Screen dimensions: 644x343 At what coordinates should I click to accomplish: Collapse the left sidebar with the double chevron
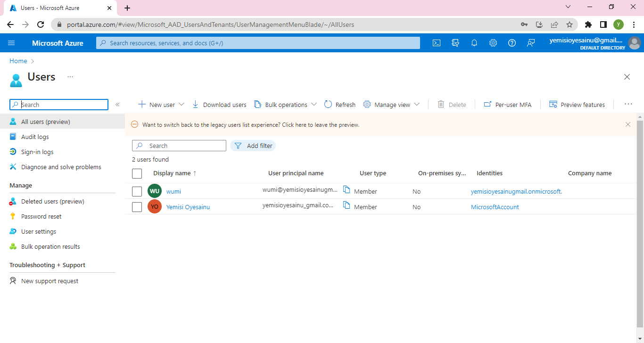(117, 105)
